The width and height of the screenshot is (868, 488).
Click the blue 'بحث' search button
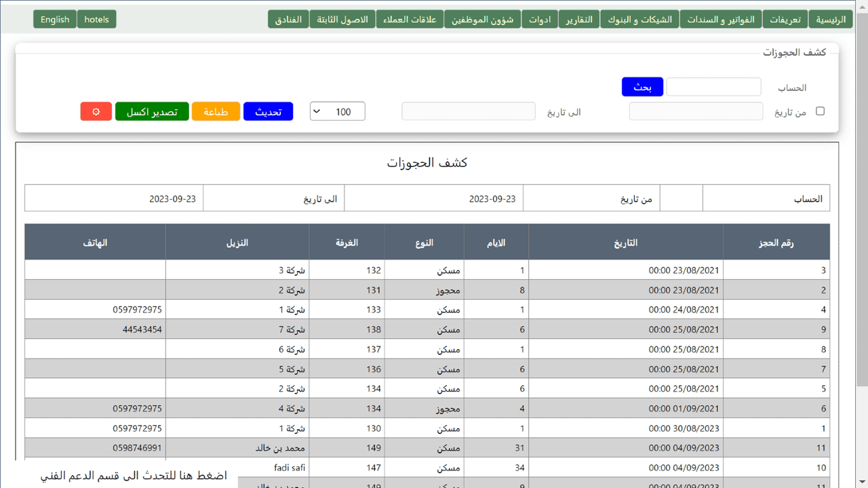pos(642,87)
